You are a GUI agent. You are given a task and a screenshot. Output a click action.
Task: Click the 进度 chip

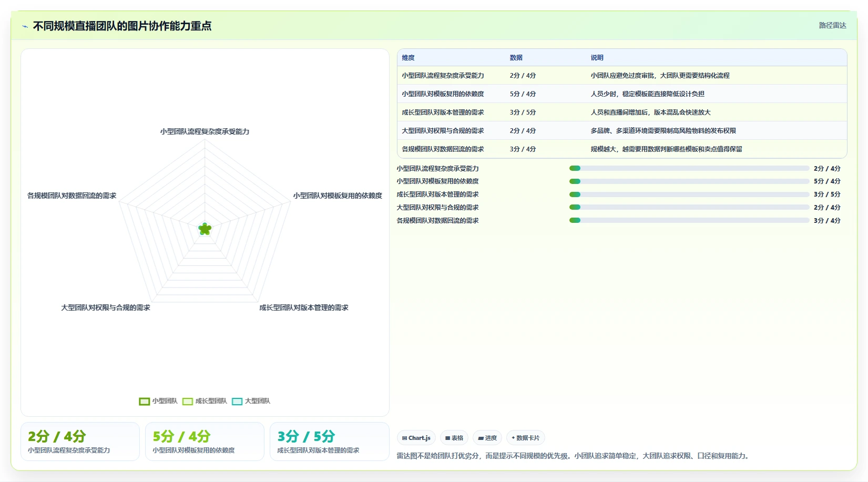[487, 438]
